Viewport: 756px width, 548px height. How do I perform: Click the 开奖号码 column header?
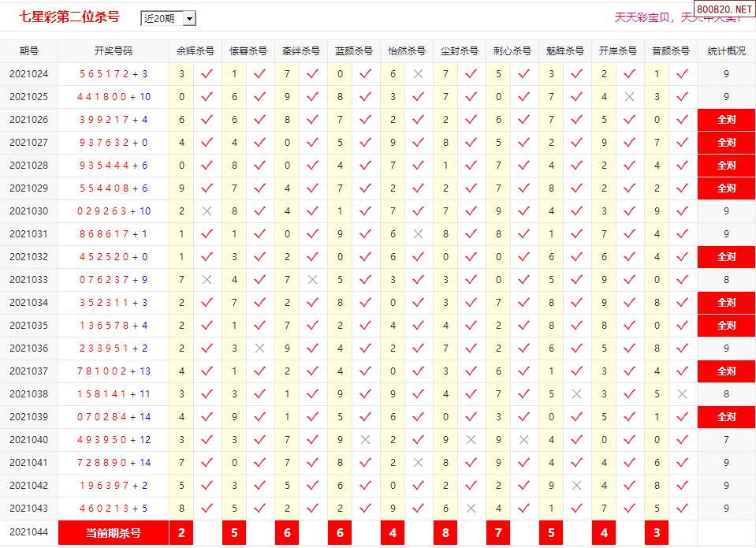point(114,51)
